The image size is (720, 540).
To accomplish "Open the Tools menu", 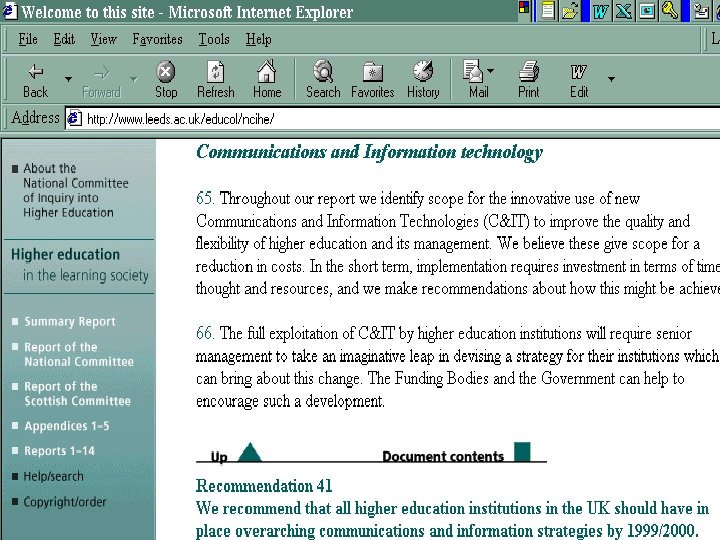I will [214, 39].
